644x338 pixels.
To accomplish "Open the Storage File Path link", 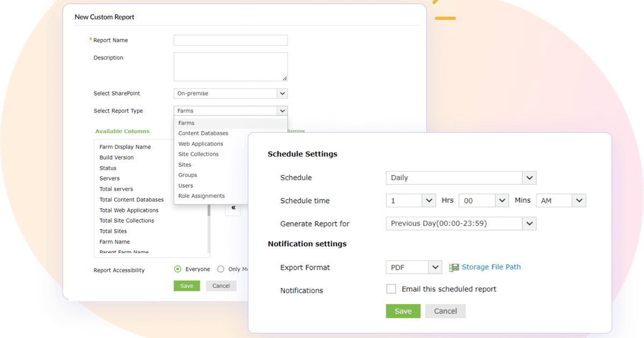I will point(491,267).
